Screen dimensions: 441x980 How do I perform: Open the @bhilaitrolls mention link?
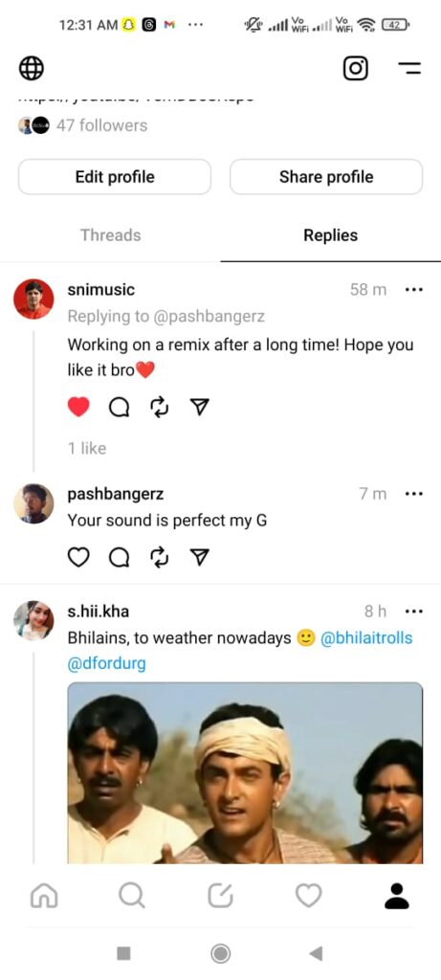coord(366,638)
